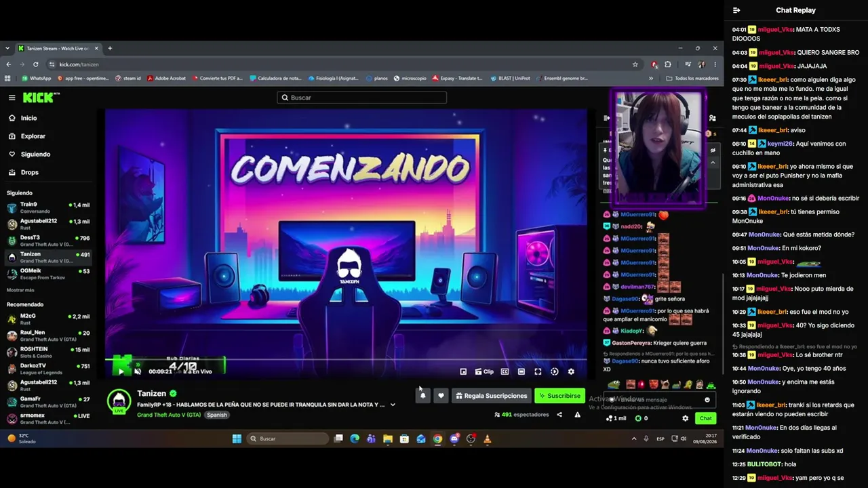Unmute the stream volume icon
The height and width of the screenshot is (488, 868).
tap(138, 371)
